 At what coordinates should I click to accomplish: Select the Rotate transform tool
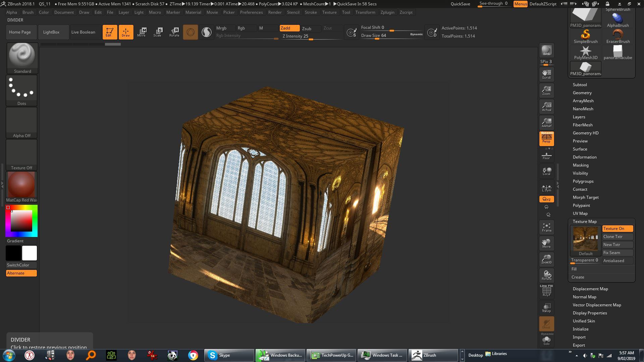click(x=174, y=32)
